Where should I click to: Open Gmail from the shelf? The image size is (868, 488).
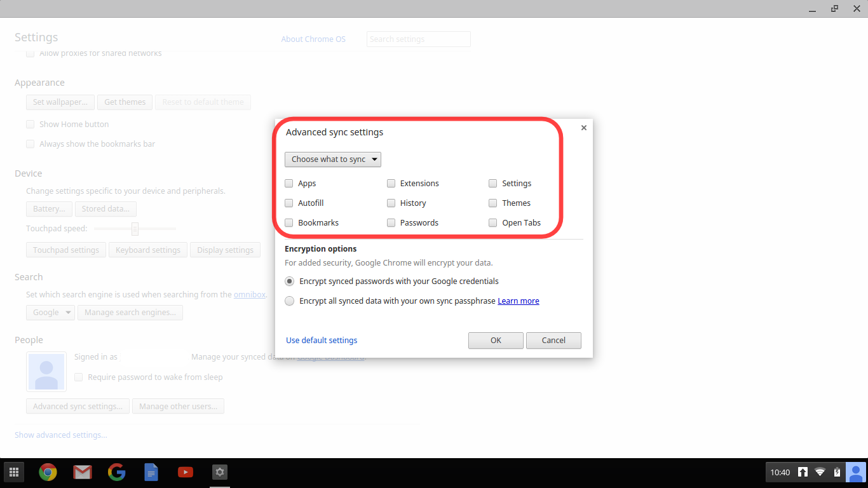82,472
